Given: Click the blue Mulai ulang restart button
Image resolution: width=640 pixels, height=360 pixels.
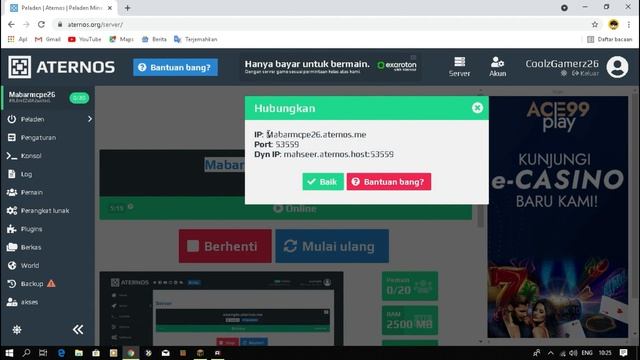Looking at the screenshot, I should click(x=332, y=246).
